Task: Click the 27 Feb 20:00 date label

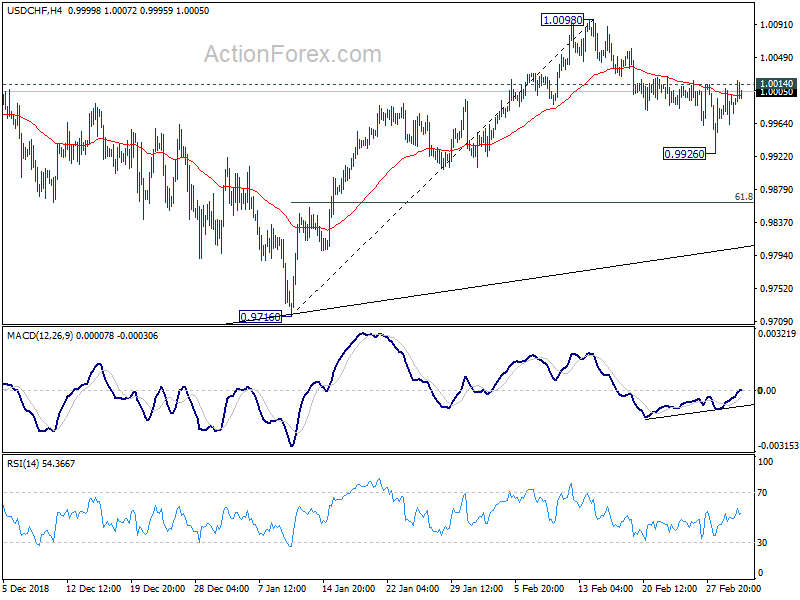Action: pyautogui.click(x=734, y=589)
